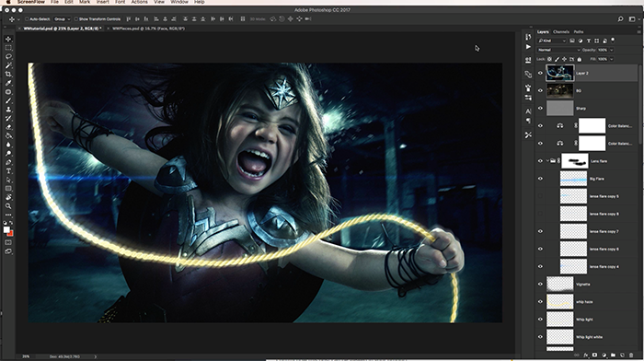Filter layers by type layers icon

[x=589, y=41]
